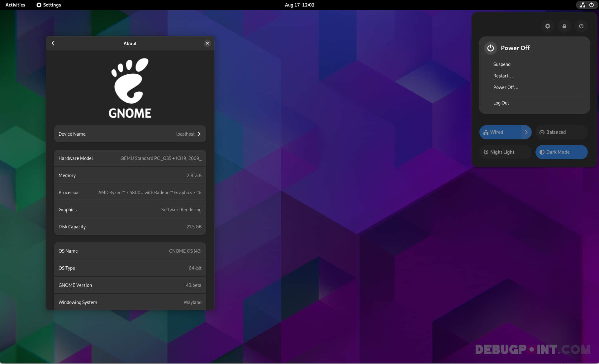This screenshot has width=599, height=364.
Task: Open the Settings menu in the top bar
Action: coord(49,5)
